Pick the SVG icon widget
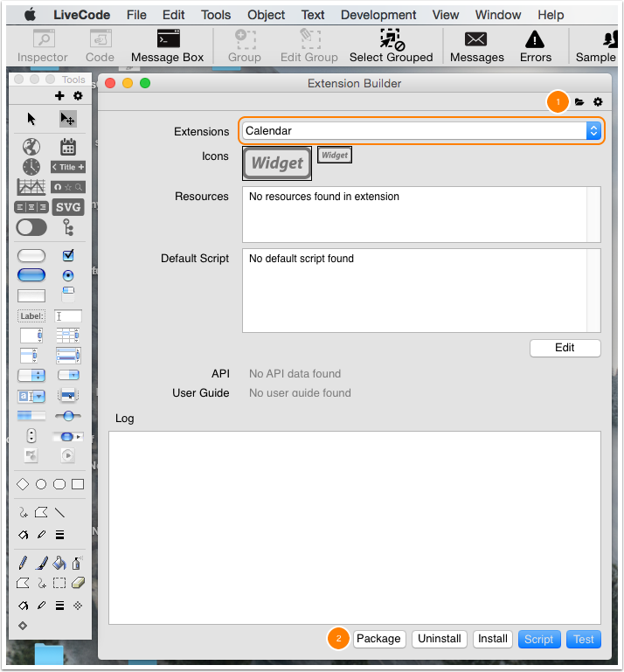624x672 pixels. (x=67, y=207)
